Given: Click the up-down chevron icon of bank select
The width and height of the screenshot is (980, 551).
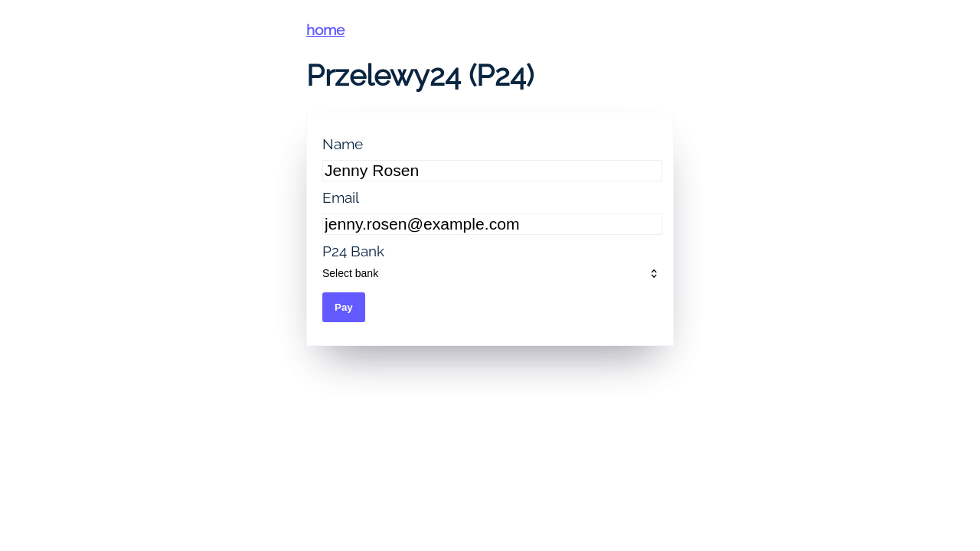Looking at the screenshot, I should (654, 273).
